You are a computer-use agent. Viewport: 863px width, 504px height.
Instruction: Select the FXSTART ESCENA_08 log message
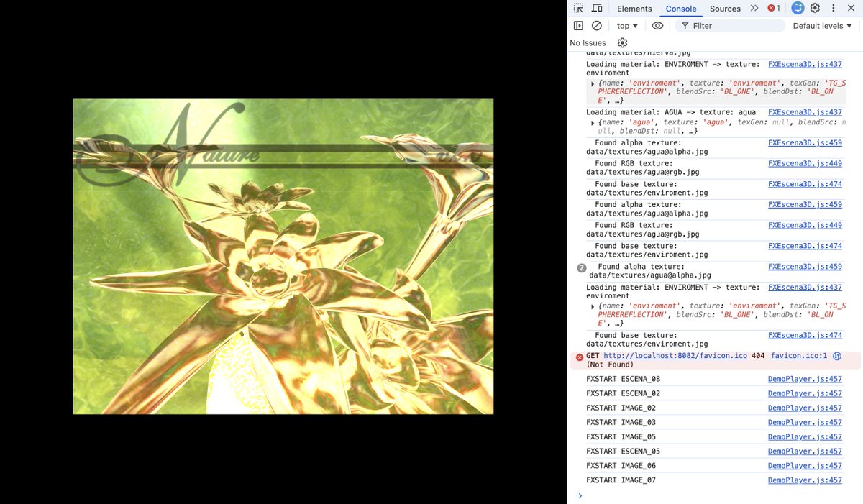[x=623, y=379]
